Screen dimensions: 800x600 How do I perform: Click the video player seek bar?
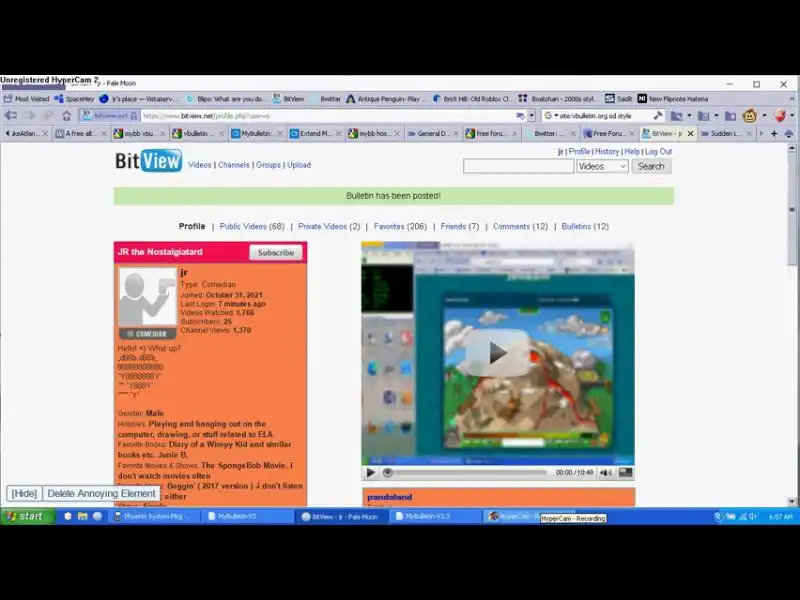[467, 473]
